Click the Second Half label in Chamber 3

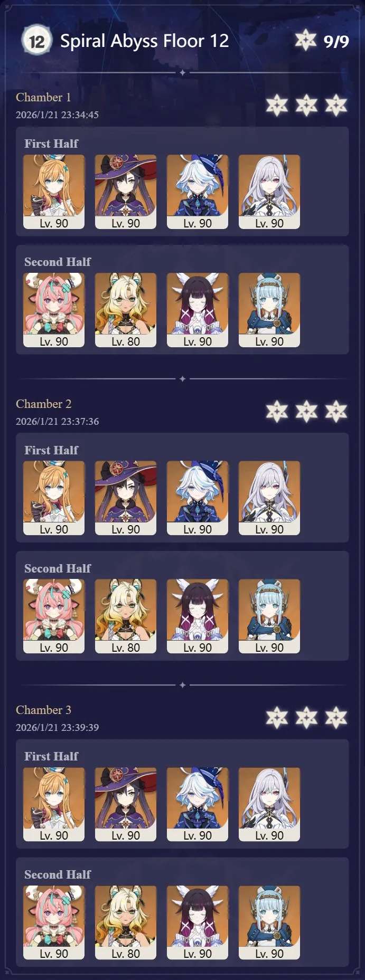(58, 874)
